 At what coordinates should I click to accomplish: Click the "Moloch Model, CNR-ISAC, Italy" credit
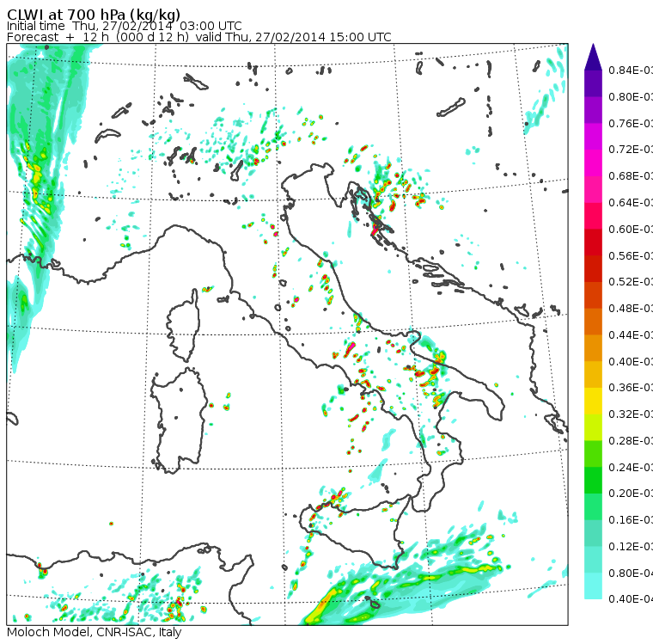tap(95, 632)
